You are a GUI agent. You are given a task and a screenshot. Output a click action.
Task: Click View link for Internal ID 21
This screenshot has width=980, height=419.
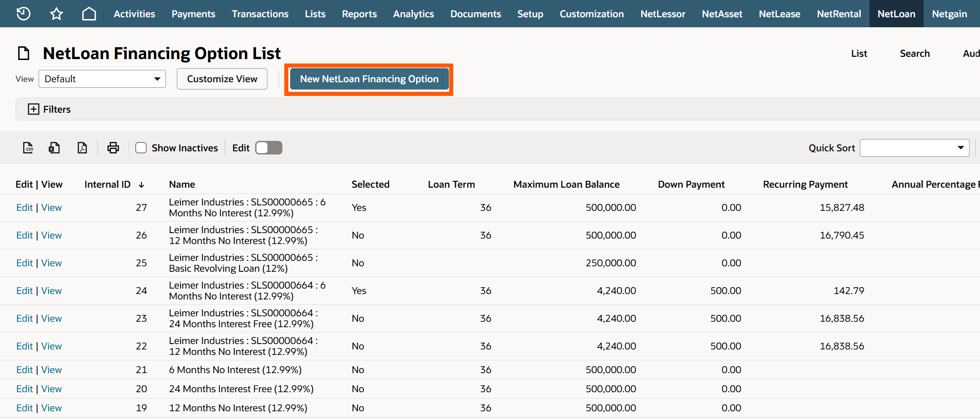[x=51, y=370]
